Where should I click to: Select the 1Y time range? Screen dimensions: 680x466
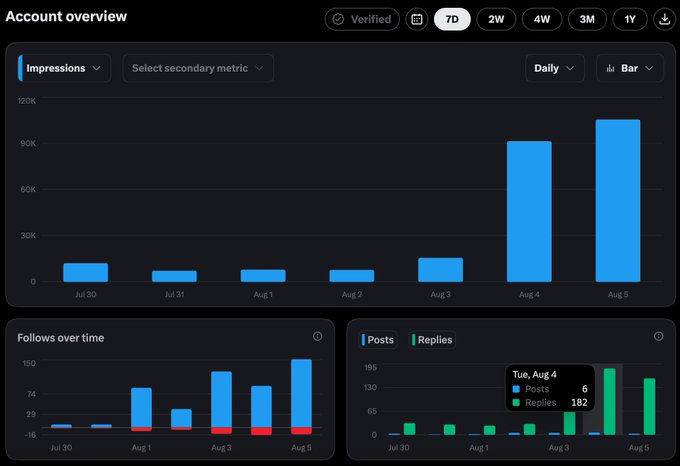click(630, 19)
